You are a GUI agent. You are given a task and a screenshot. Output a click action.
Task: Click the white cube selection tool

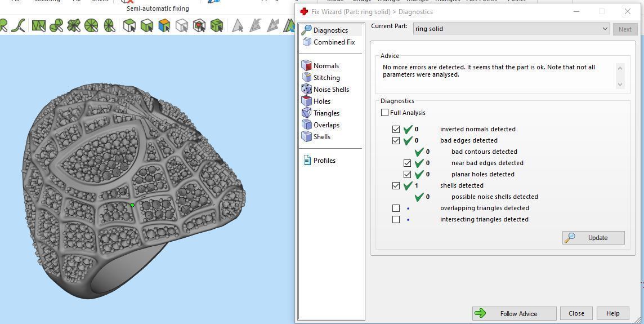pyautogui.click(x=129, y=26)
